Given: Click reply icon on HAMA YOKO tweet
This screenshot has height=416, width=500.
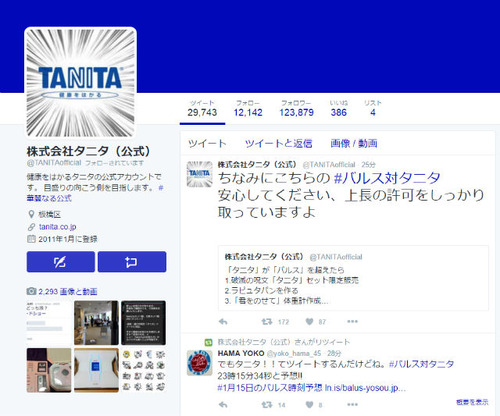Looking at the screenshot, I should [223, 405].
